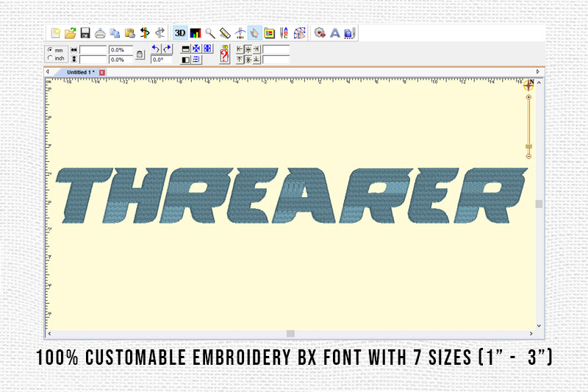
Task: Create a new design with the New icon
Action: (56, 33)
